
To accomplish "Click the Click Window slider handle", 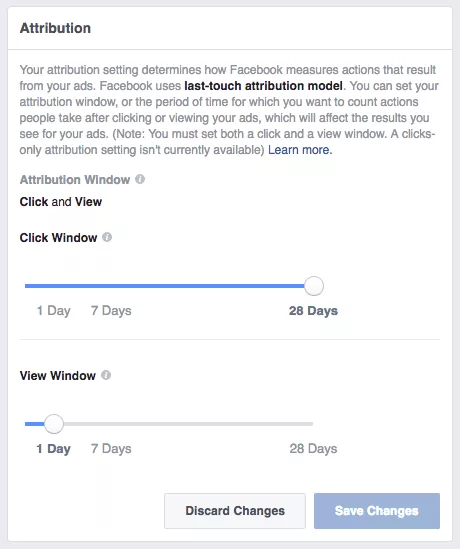I will (314, 286).
